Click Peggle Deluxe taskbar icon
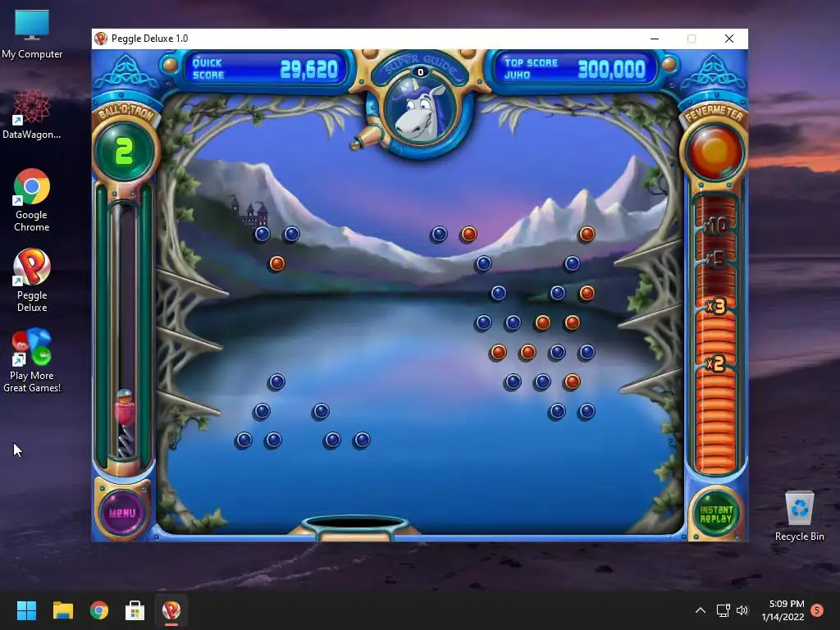Screen dimensions: 840x630 171,610
